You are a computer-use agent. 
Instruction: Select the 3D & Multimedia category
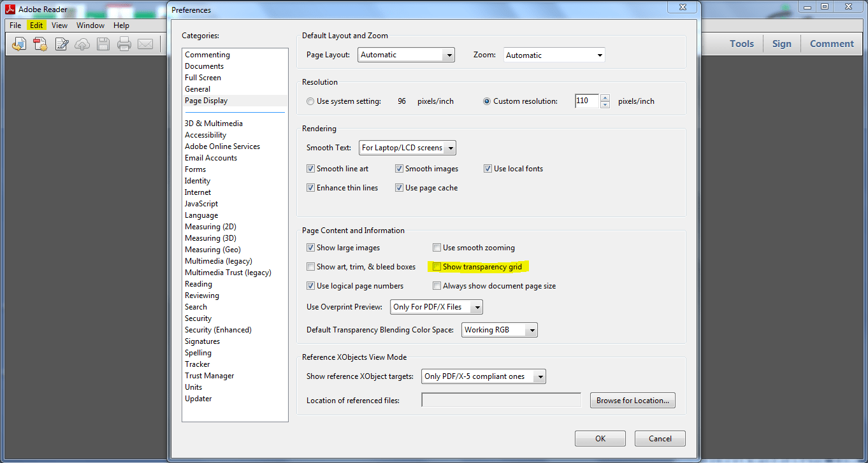[213, 124]
